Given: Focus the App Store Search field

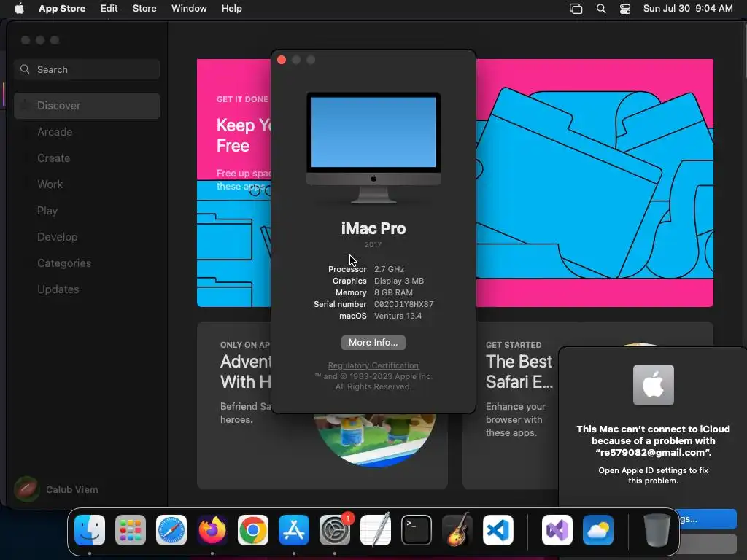Looking at the screenshot, I should click(x=87, y=69).
